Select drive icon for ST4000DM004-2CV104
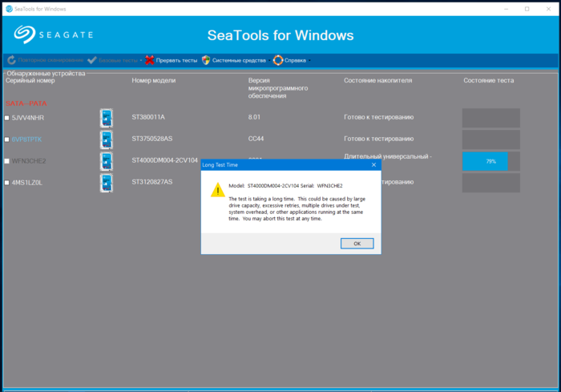 [x=107, y=161]
